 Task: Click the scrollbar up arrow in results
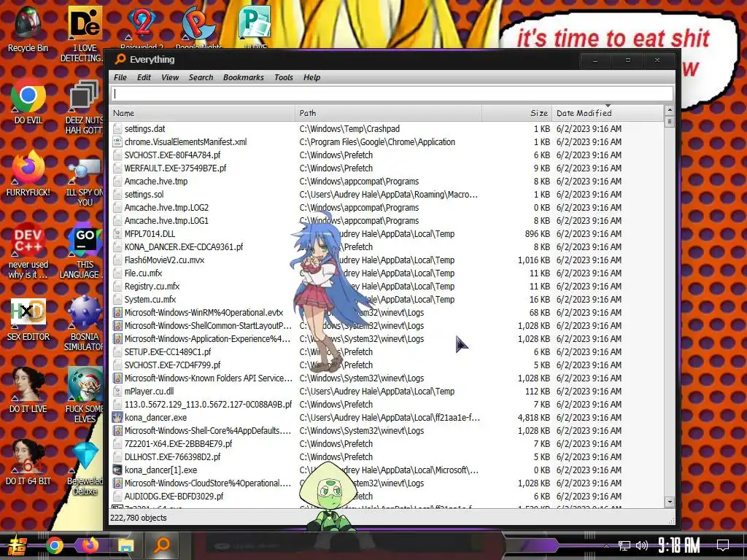pos(670,111)
